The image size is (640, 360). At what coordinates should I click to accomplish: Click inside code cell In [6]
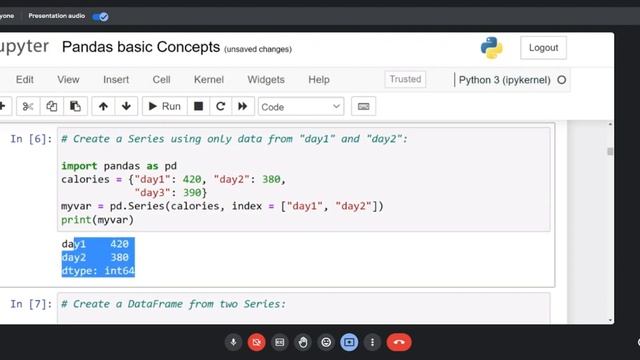tap(304, 180)
